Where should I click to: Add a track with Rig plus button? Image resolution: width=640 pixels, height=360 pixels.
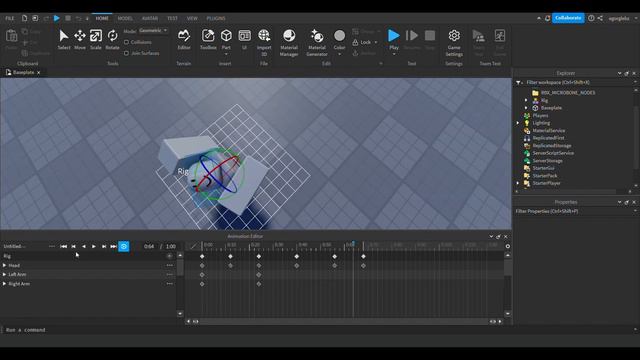pyautogui.click(x=170, y=256)
